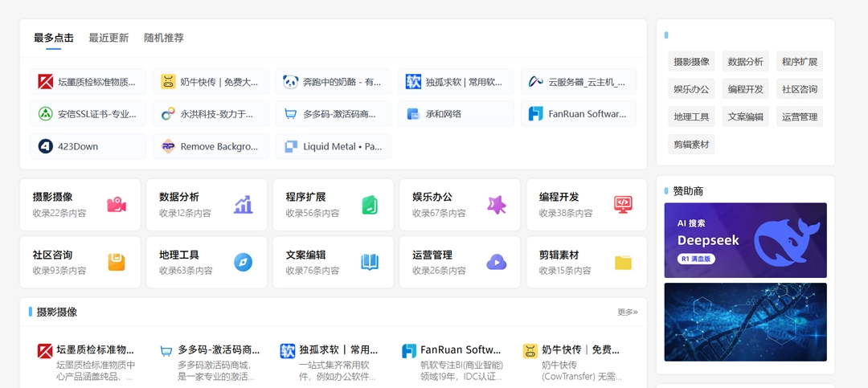Open the Deepseek AI sponsor banner

click(745, 240)
